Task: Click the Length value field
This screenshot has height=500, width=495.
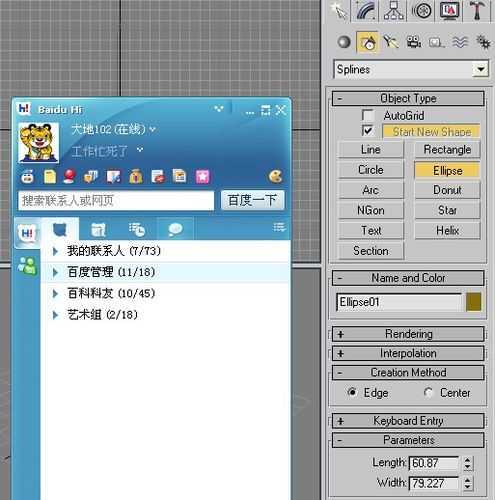Action: [434, 463]
